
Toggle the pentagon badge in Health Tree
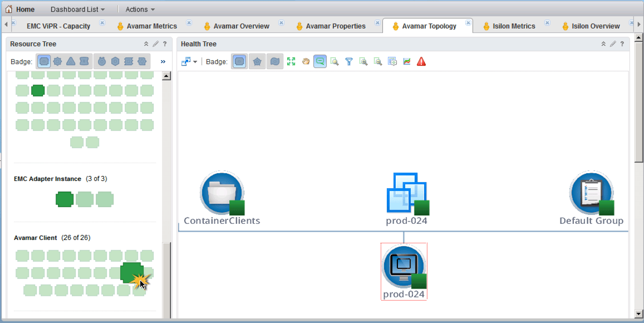tap(257, 62)
